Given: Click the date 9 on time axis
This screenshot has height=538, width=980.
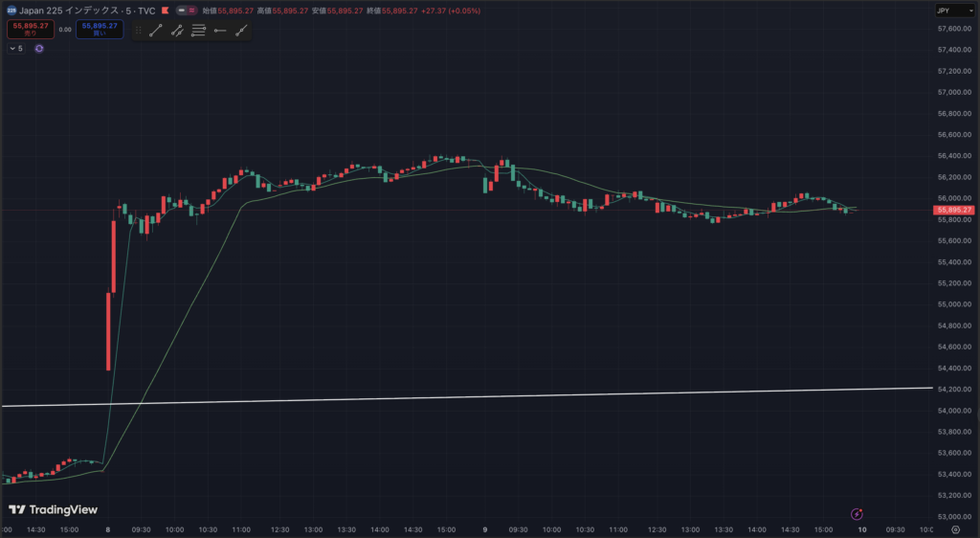Looking at the screenshot, I should (x=486, y=529).
